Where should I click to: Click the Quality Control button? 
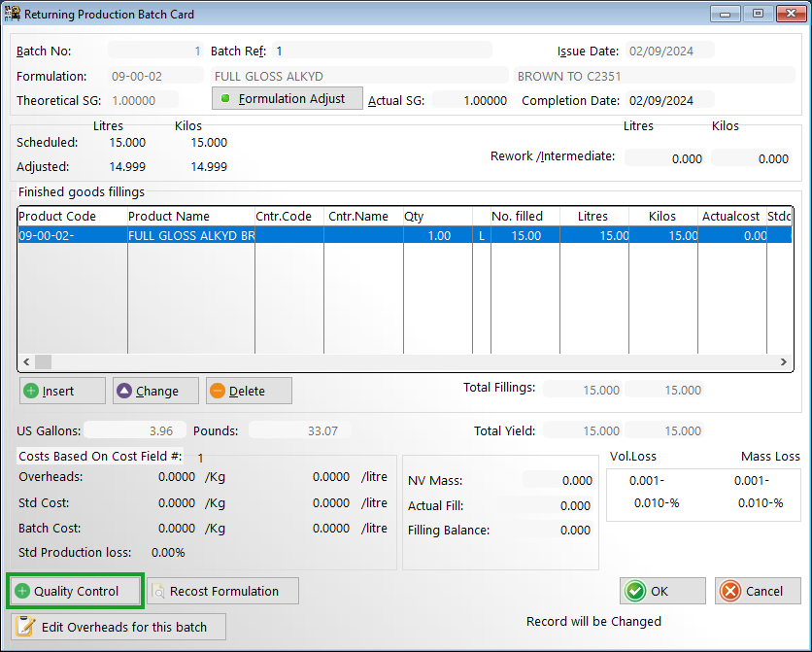click(76, 591)
